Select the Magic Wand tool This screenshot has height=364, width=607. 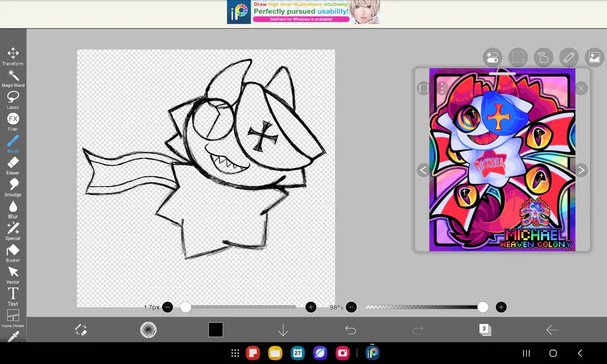coord(13,78)
